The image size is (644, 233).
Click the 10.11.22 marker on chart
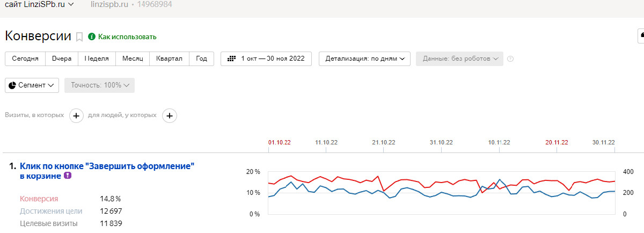tap(499, 142)
